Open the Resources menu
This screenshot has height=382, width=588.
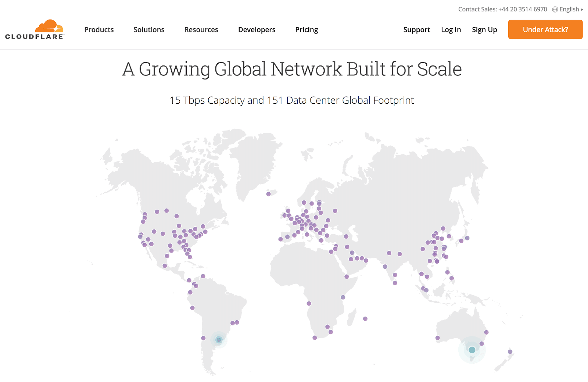pos(201,30)
